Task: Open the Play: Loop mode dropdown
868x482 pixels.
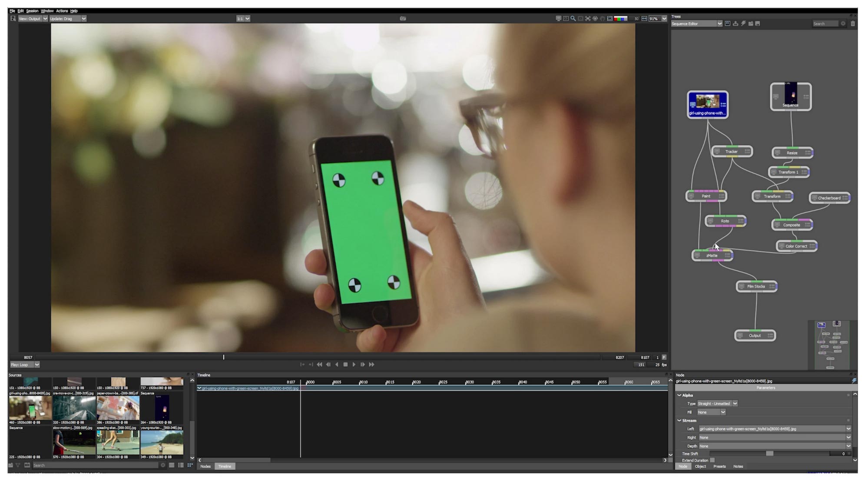Action: click(25, 365)
